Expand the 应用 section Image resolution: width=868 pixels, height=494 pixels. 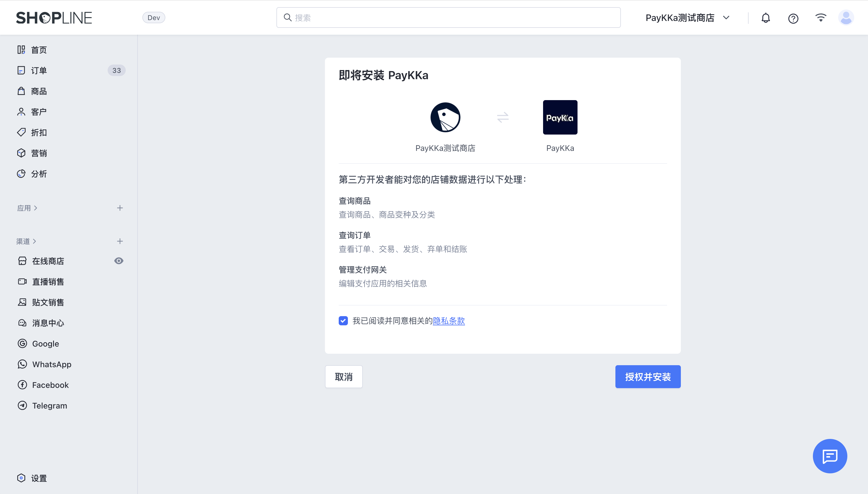27,208
